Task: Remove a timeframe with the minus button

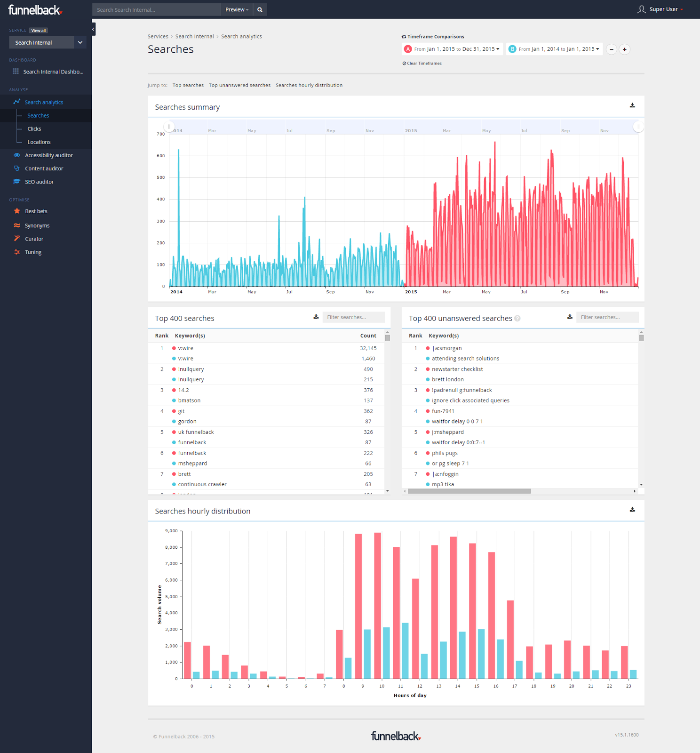Action: click(x=612, y=49)
